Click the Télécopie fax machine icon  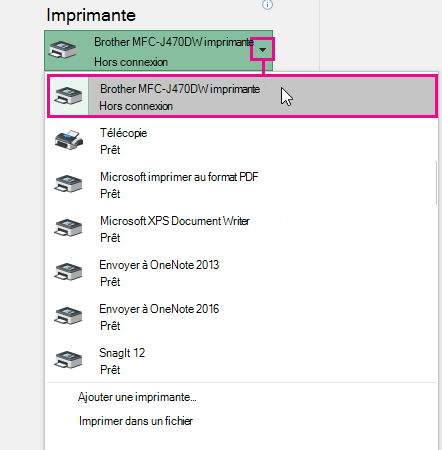pyautogui.click(x=69, y=140)
